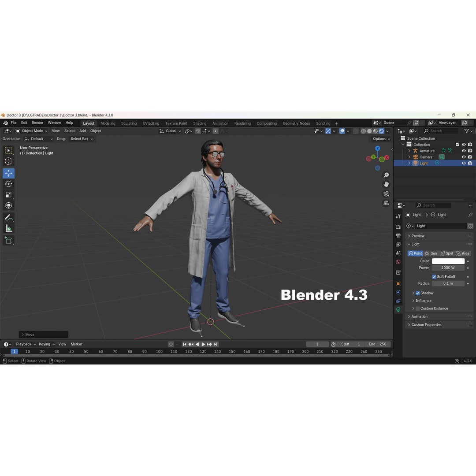Expand the Custom Properties panel
The width and height of the screenshot is (476, 476).
tap(439, 325)
